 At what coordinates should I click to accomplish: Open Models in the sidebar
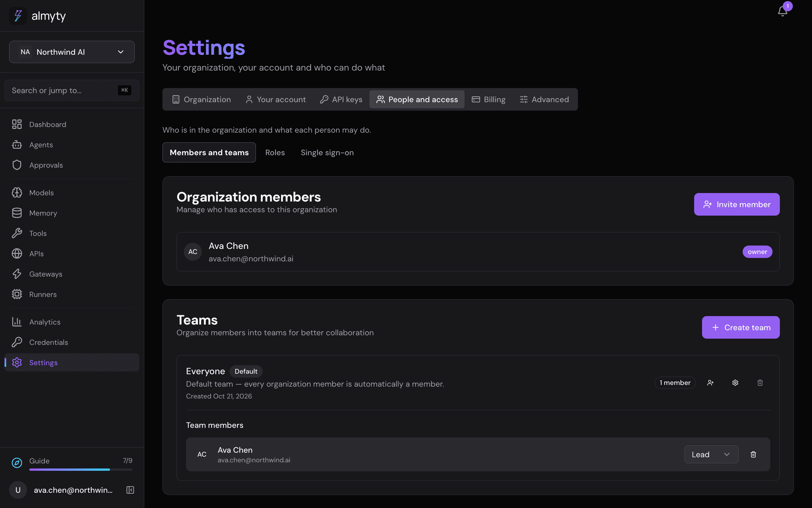click(x=72, y=192)
